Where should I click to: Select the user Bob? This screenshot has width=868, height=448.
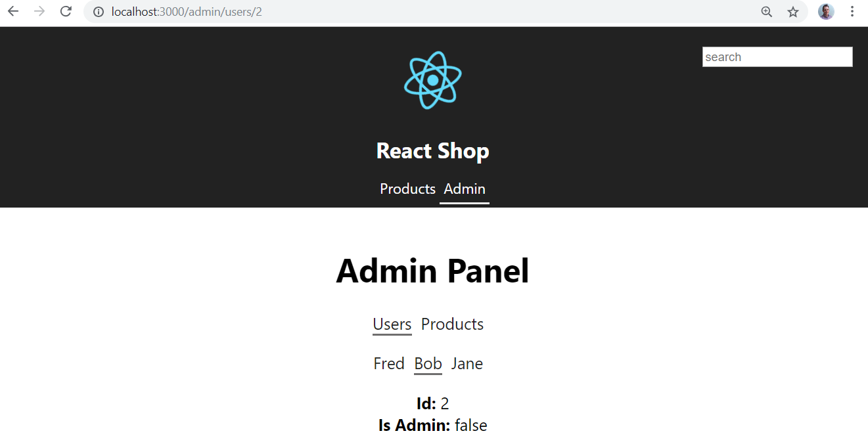(x=428, y=363)
